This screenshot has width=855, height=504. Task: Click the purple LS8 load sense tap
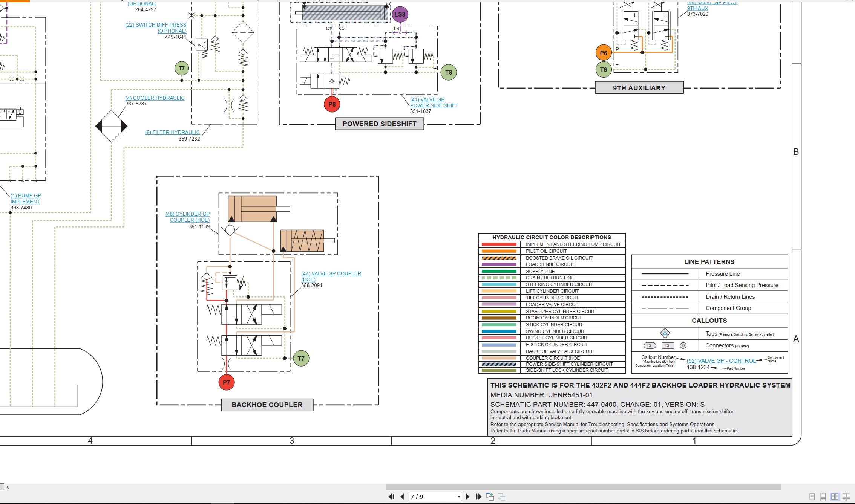(400, 15)
